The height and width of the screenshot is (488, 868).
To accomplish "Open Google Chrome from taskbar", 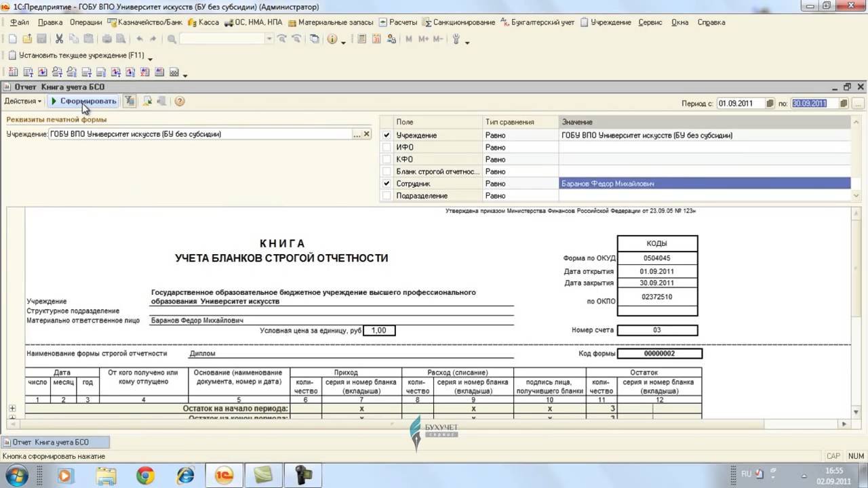I will tap(145, 476).
